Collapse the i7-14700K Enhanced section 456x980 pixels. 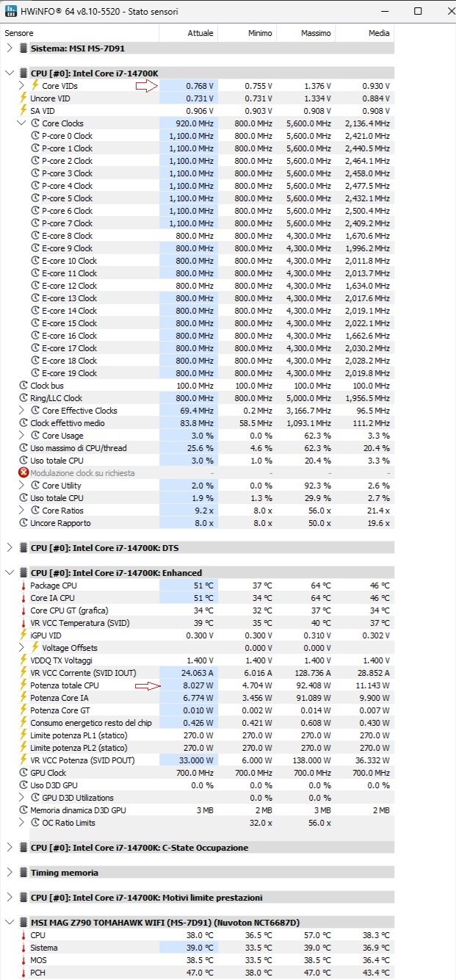tap(9, 572)
